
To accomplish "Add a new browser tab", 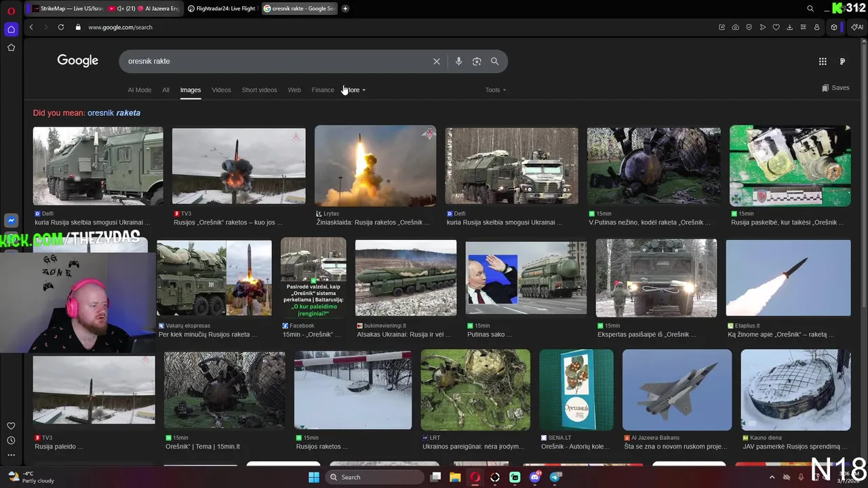I will 345,9.
